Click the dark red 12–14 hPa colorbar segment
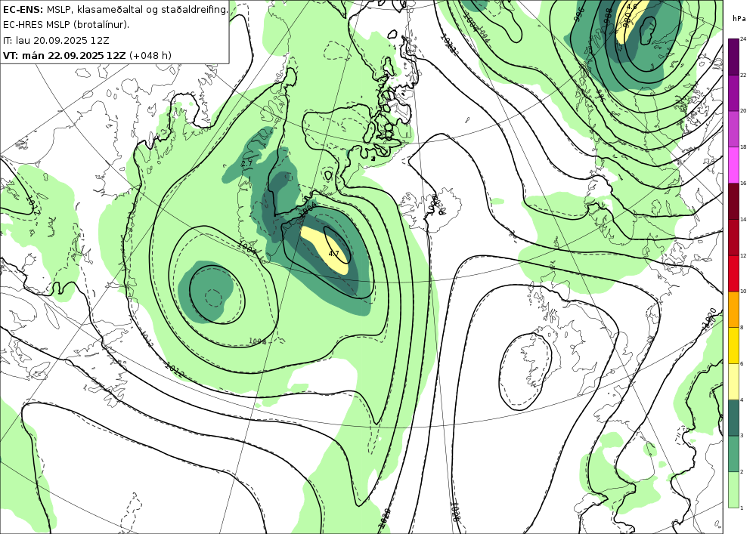The width and height of the screenshot is (756, 534). 733,237
